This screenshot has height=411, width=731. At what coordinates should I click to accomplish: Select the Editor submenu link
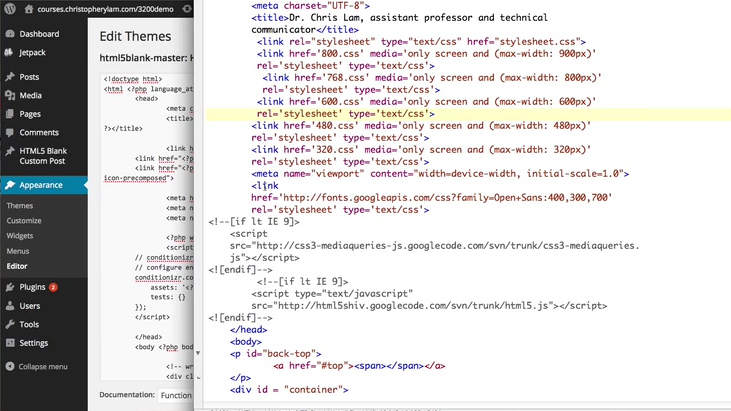[17, 266]
